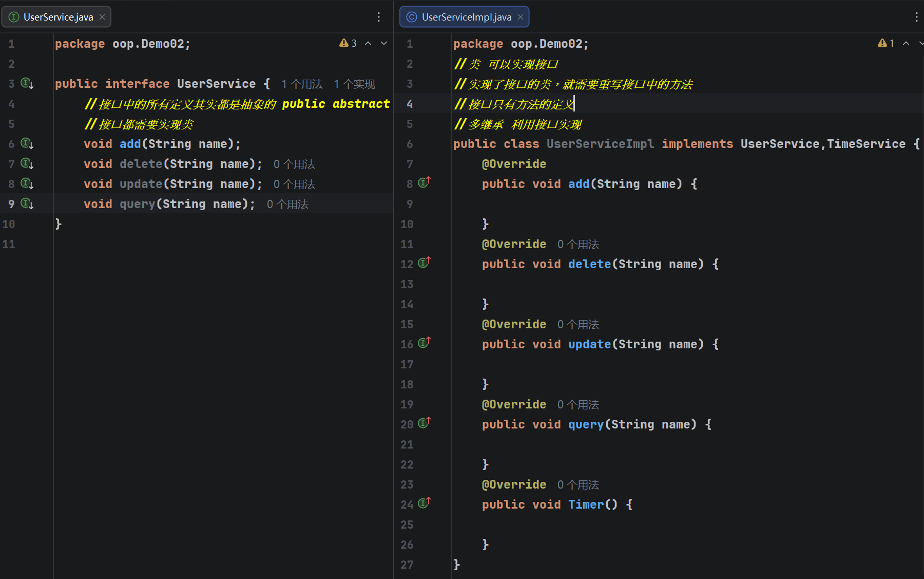Click the TimeService name in the implements clause
Screen dimensions: 924x579
click(866, 144)
